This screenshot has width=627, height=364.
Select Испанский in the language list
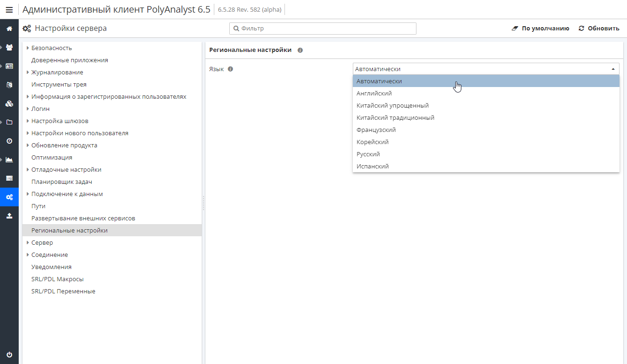click(486, 166)
